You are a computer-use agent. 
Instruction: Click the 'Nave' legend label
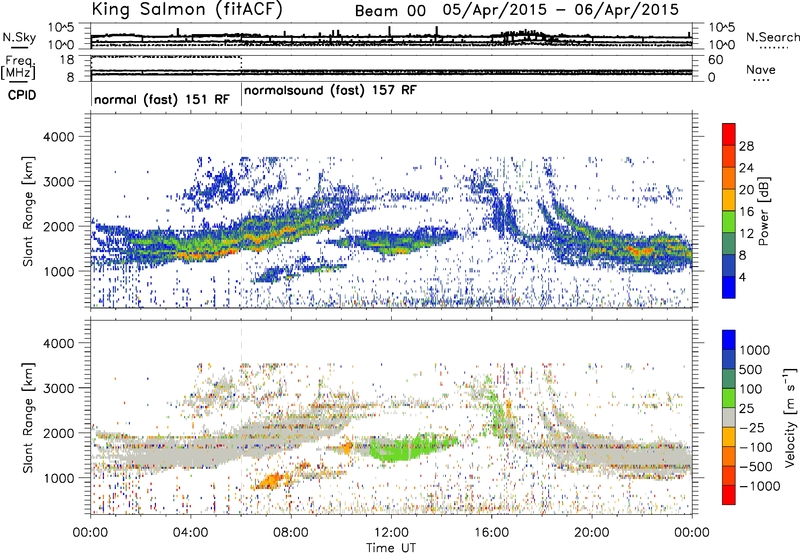[761, 70]
